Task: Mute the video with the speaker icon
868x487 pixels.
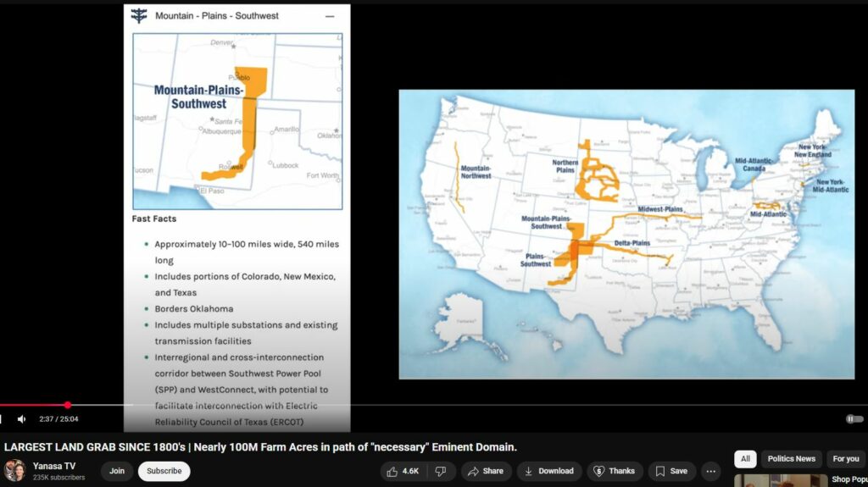Action: pos(21,419)
